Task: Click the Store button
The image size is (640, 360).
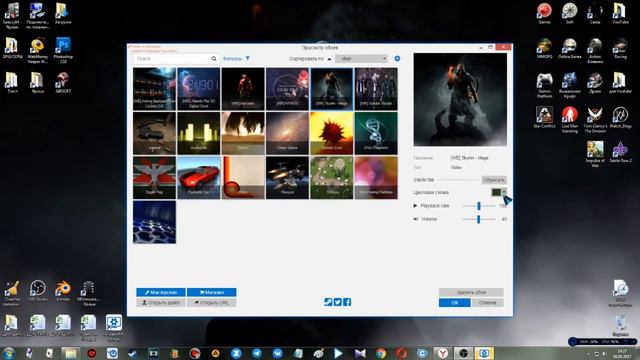Action: click(211, 292)
